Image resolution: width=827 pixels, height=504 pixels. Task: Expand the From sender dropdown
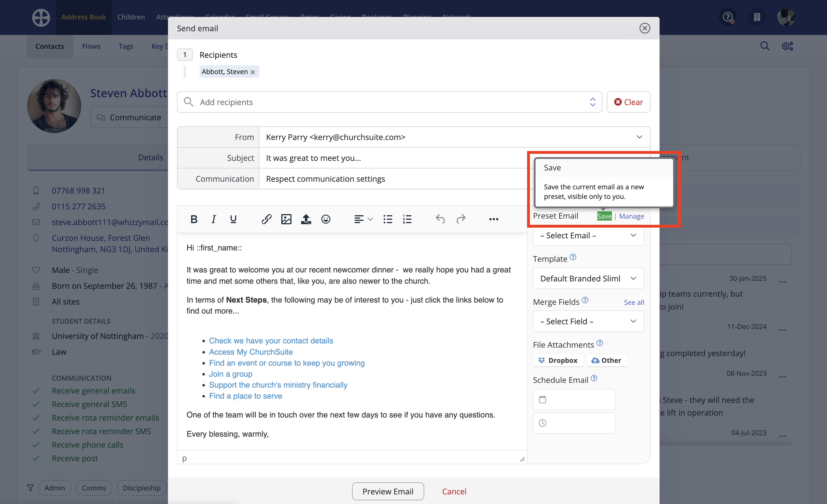(639, 137)
